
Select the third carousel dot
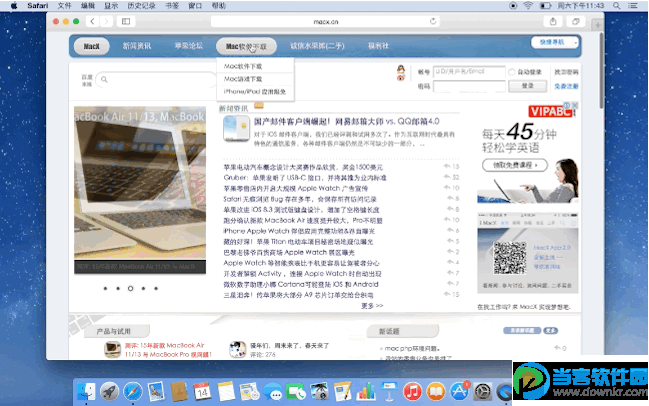pyautogui.click(x=130, y=288)
